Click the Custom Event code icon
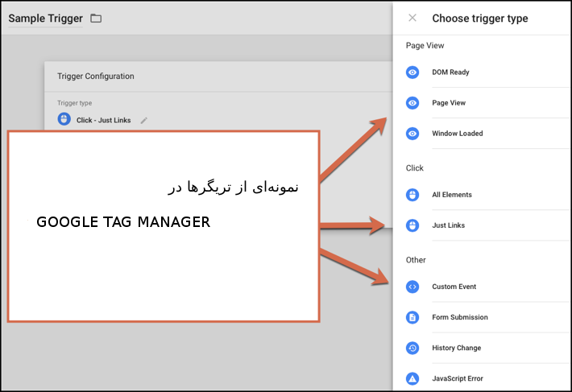572x392 pixels. (412, 287)
